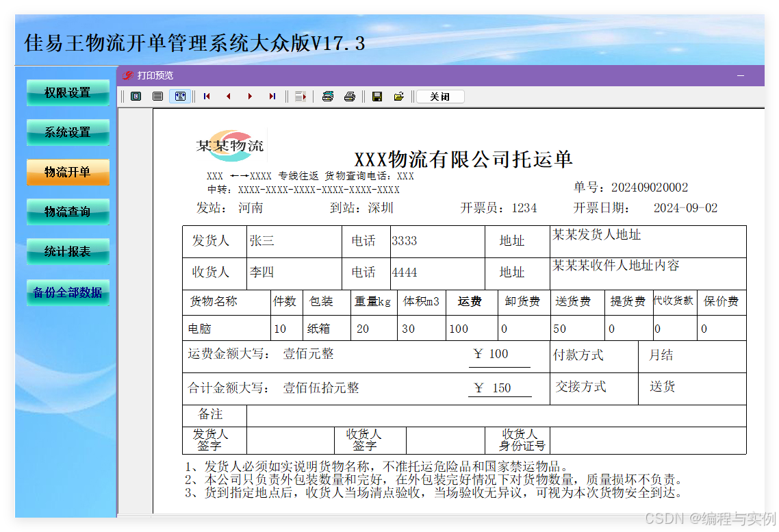Screen dimensions: 779x532
Task: Click order number 202409020002
Action: pos(650,188)
